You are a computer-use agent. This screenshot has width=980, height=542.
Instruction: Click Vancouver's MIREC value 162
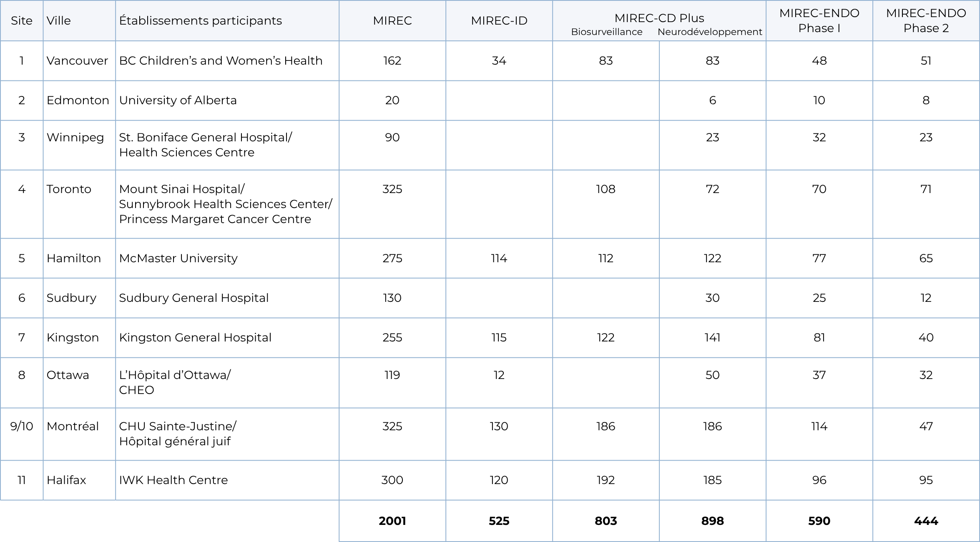coord(392,61)
